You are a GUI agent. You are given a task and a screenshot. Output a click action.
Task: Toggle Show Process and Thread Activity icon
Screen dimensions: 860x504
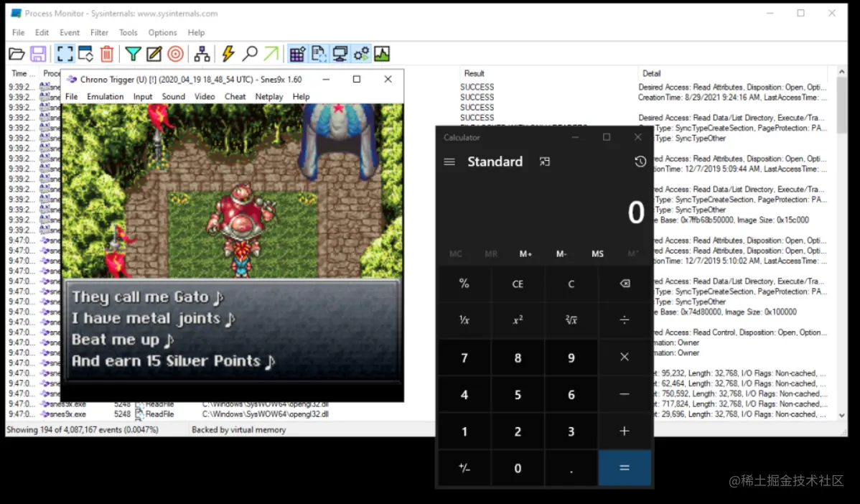[361, 54]
